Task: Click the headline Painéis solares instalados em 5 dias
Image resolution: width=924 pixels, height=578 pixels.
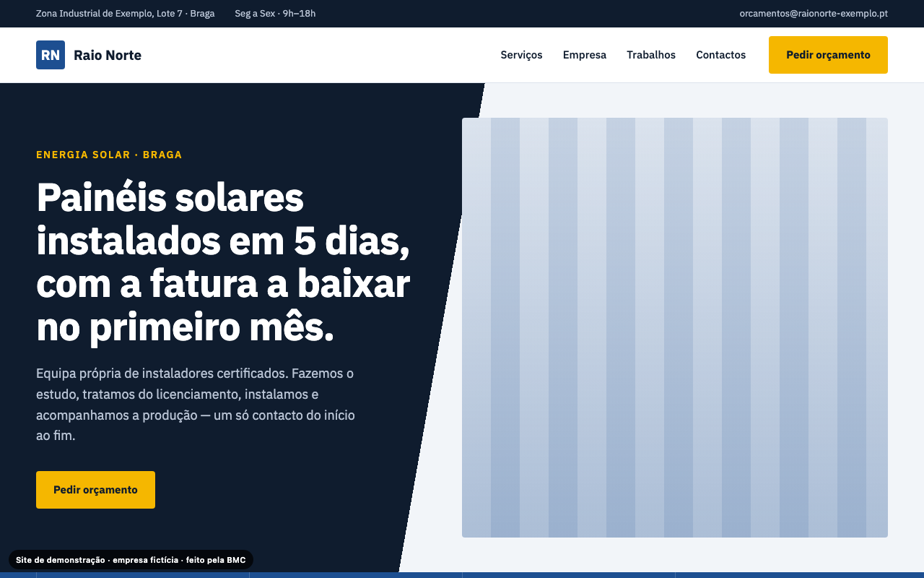Action: click(223, 262)
